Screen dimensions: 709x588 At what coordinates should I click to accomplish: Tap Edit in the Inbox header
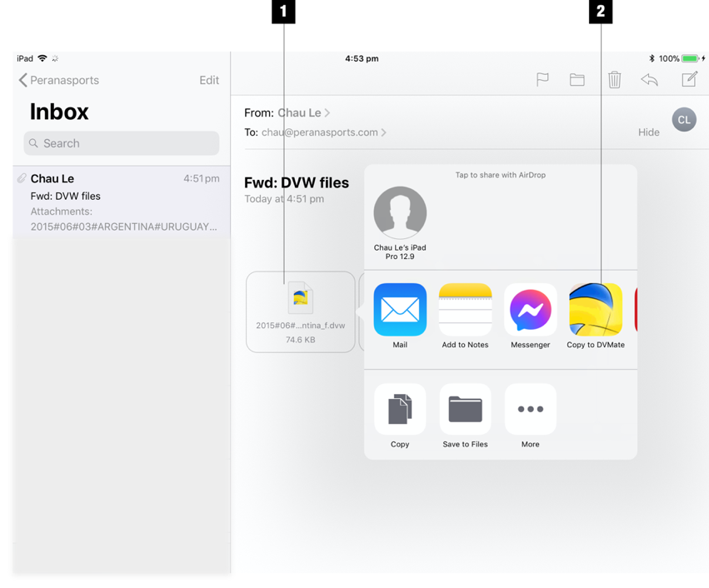(209, 80)
